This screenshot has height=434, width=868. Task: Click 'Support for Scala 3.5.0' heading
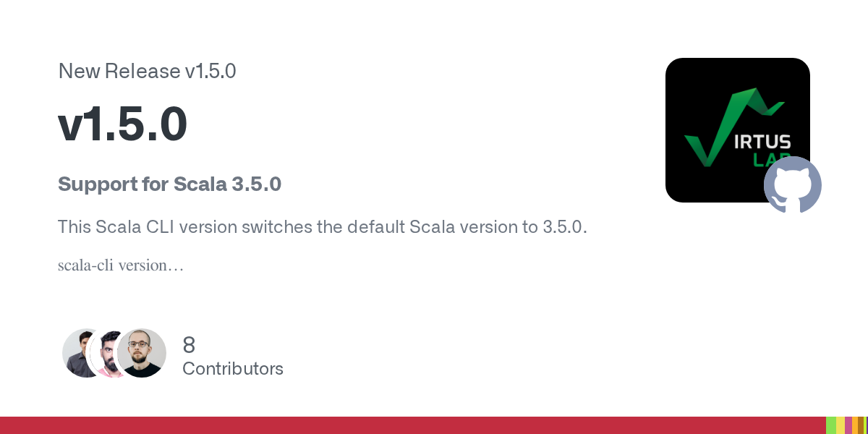pos(169,184)
